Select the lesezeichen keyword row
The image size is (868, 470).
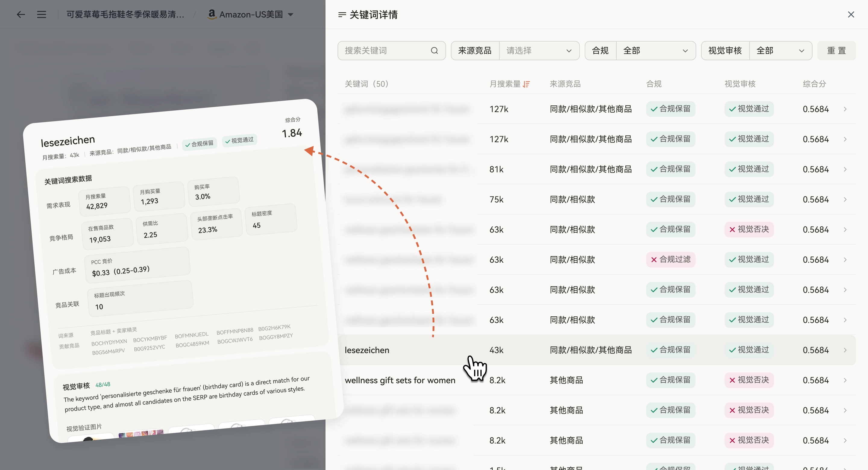(597, 350)
